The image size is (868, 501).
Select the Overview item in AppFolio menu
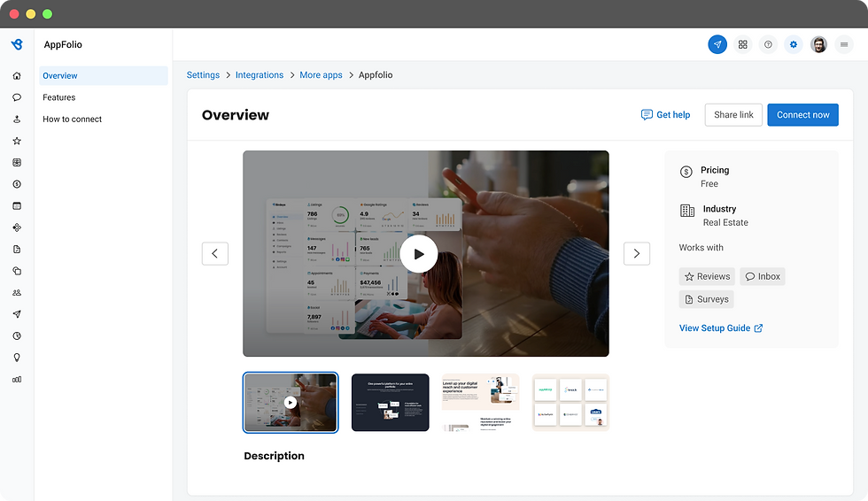tap(104, 76)
